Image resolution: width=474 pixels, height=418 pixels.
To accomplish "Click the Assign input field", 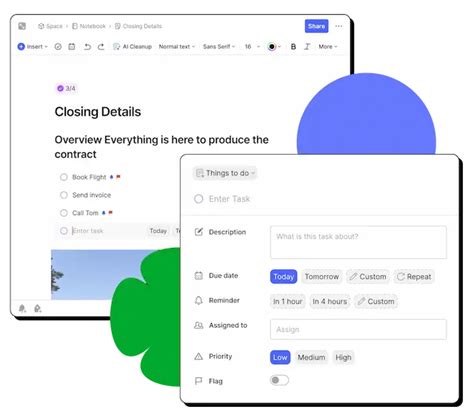I will (358, 329).
